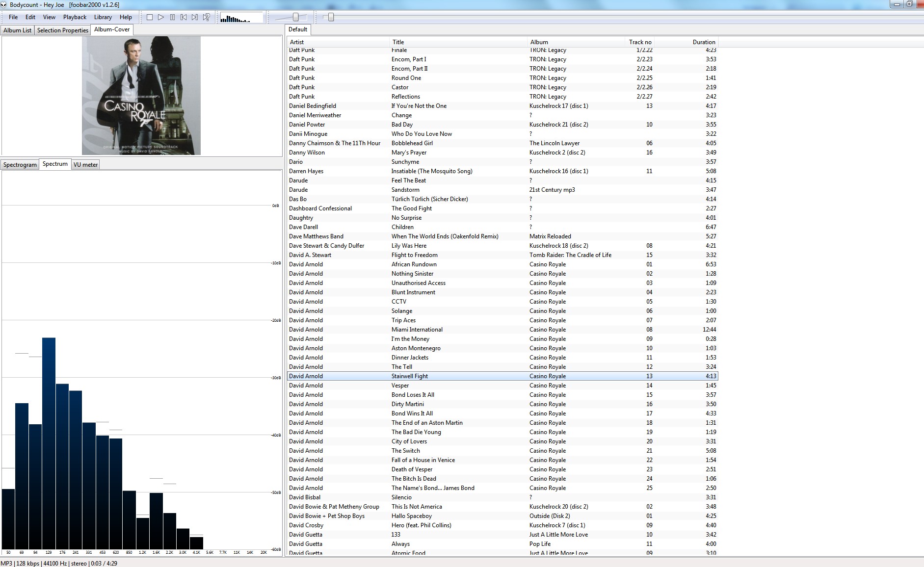Viewport: 924px width, 567px height.
Task: Select the track 'Bobblehead Girl'
Action: pos(502,143)
